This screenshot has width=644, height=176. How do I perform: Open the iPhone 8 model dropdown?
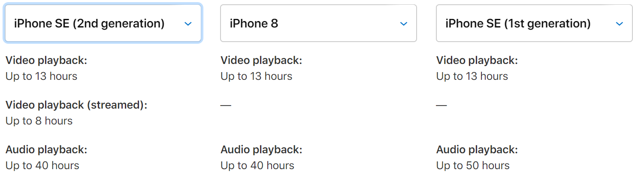(x=318, y=23)
